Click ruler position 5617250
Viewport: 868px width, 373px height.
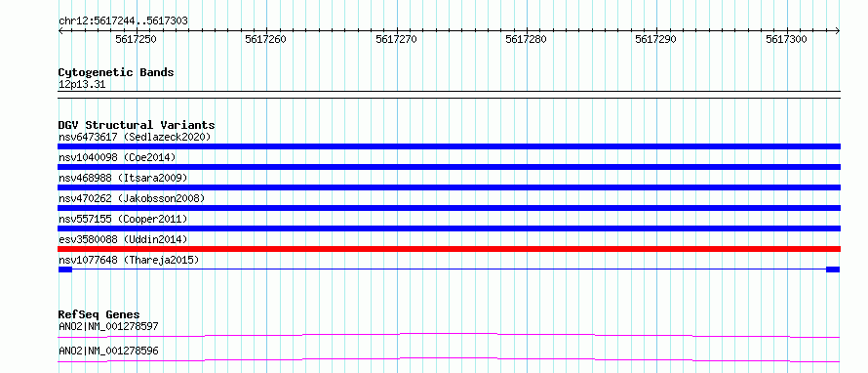(136, 39)
